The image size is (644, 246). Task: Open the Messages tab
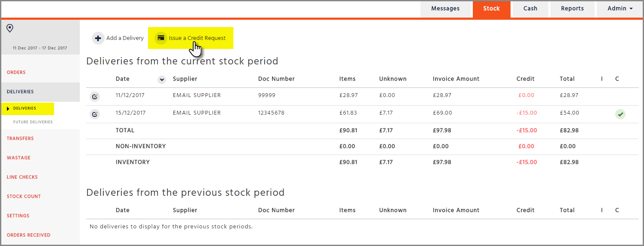pos(445,9)
